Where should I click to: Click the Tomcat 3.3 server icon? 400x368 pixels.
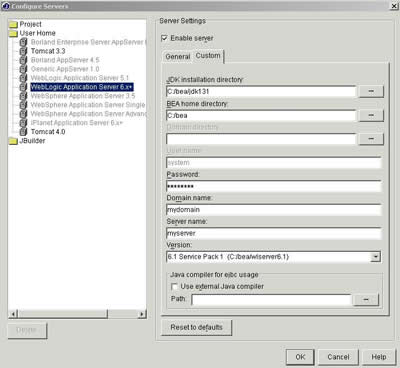(23, 51)
